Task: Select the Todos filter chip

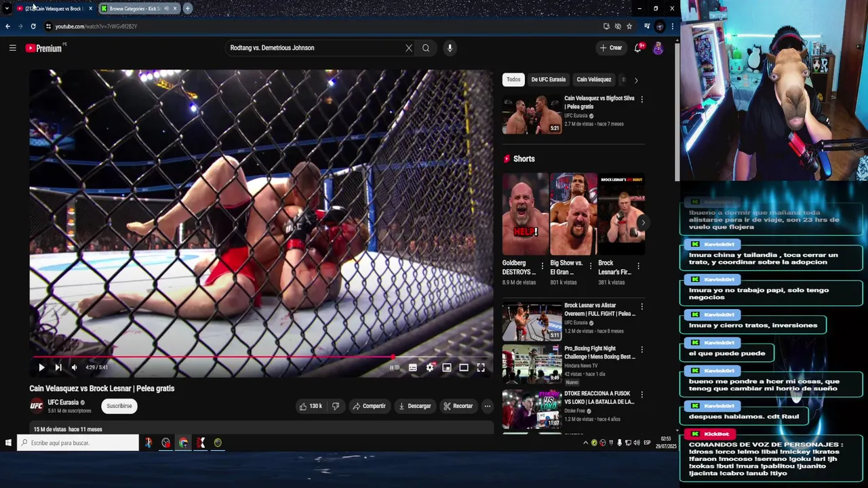Action: tap(513, 79)
